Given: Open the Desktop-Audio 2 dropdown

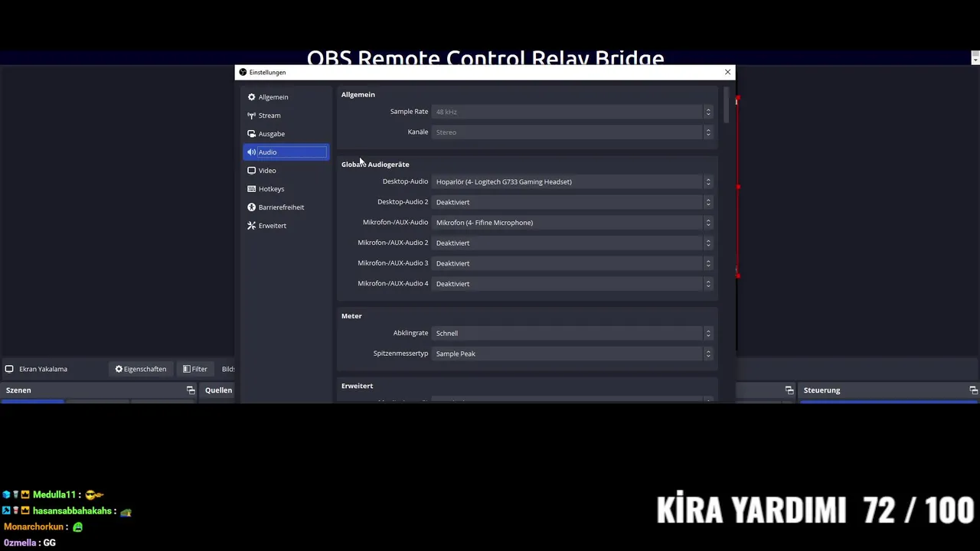Looking at the screenshot, I should pos(573,202).
